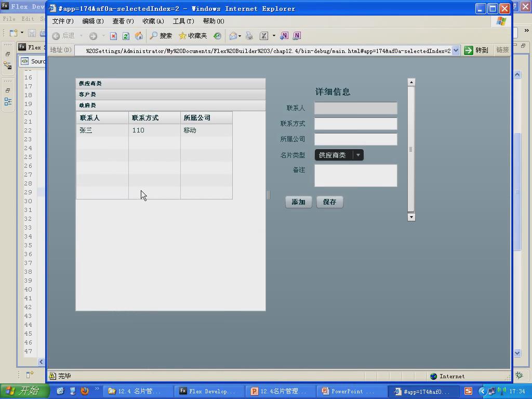532x399 pixels.
Task: Sort by the 联系方式 column header
Action: 154,118
